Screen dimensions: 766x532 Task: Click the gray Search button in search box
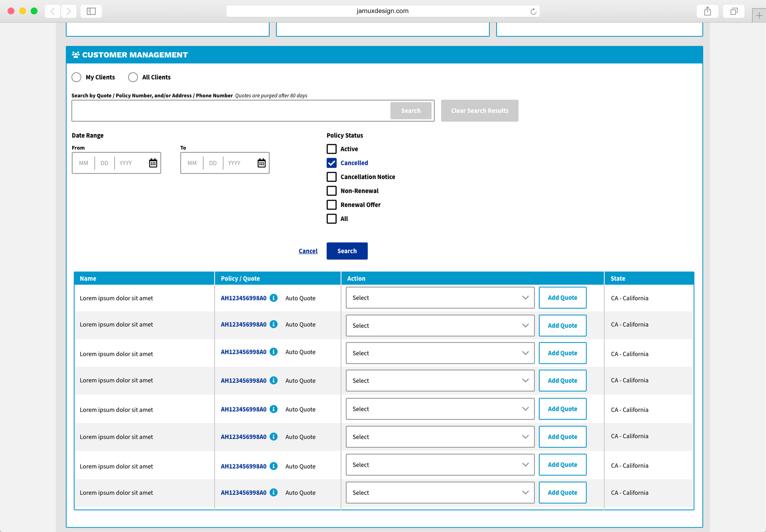click(x=411, y=111)
